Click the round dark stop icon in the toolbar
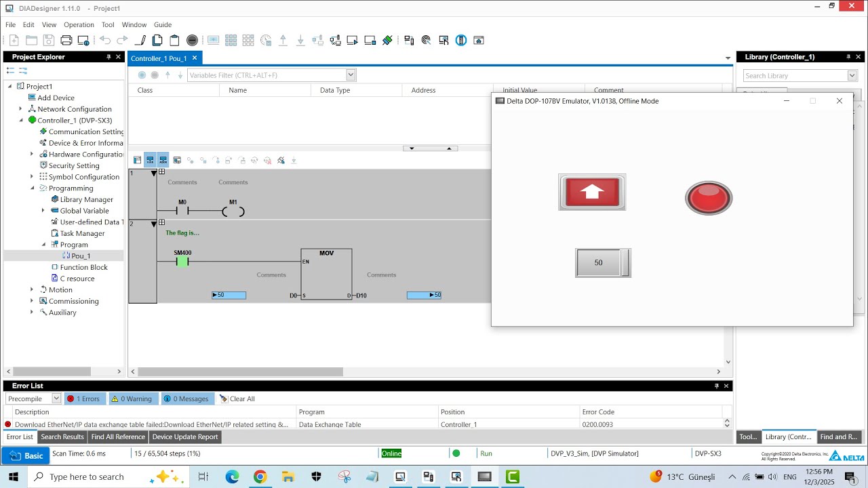The width and height of the screenshot is (868, 488). (192, 40)
